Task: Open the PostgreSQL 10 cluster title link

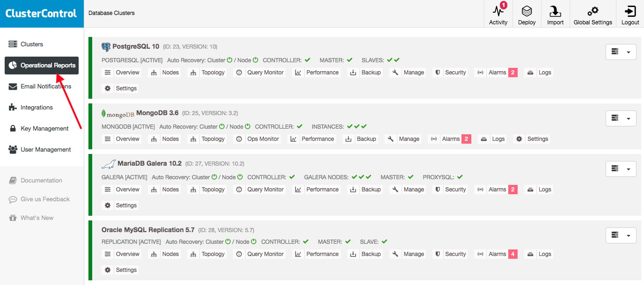Action: [136, 46]
